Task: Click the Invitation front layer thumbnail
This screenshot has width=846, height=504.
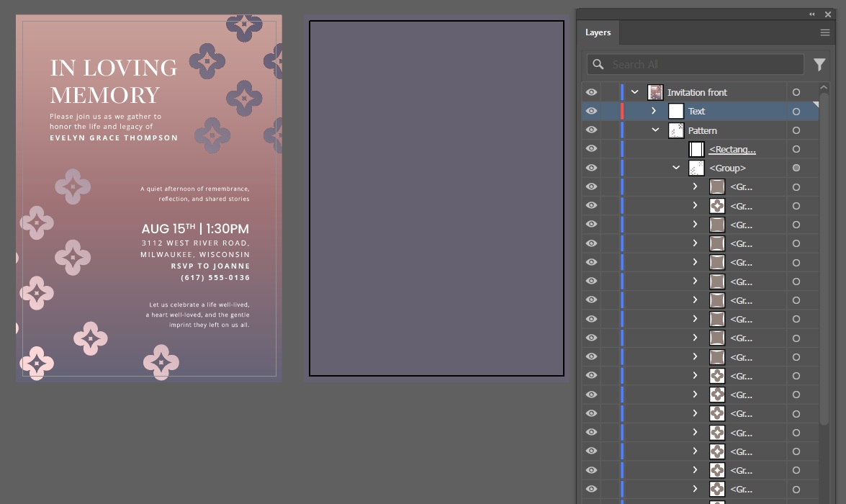Action: point(655,92)
